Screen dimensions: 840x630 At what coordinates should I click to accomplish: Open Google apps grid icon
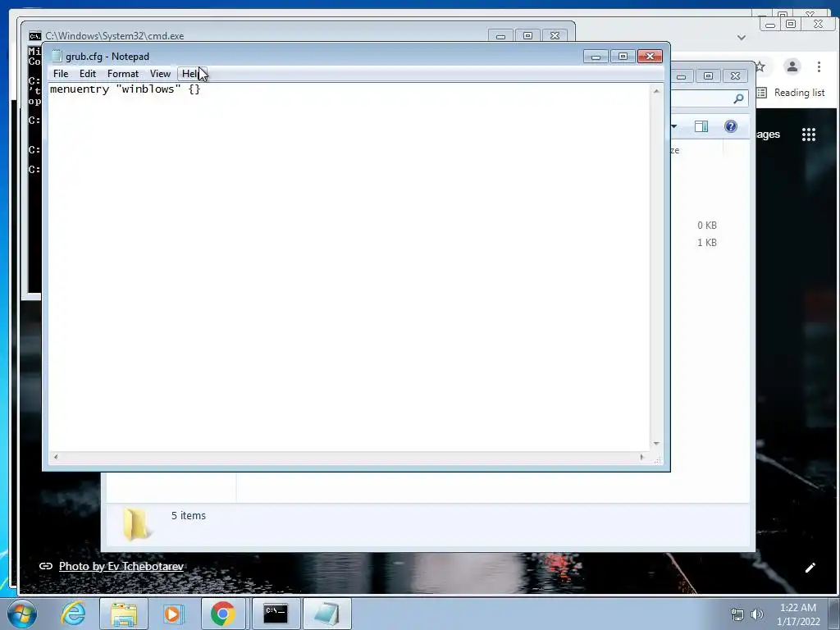click(808, 135)
